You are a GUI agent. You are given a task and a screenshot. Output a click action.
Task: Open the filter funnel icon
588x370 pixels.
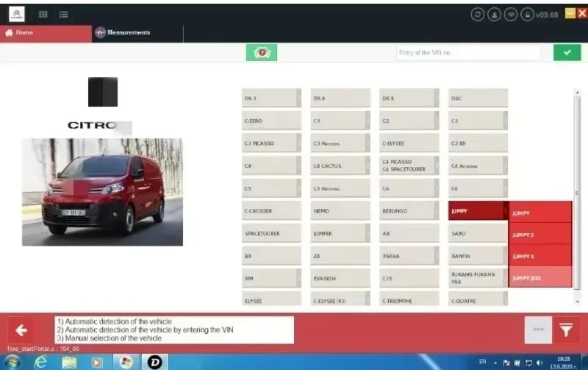pyautogui.click(x=566, y=330)
